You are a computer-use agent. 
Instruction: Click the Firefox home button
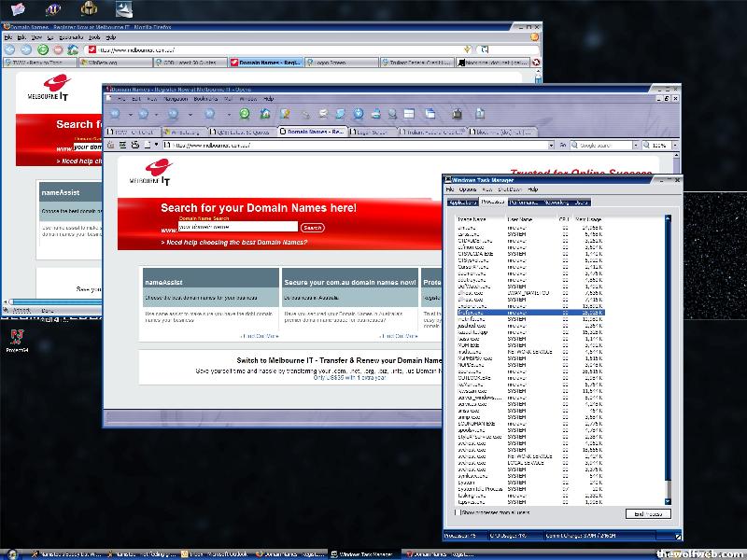(74, 49)
